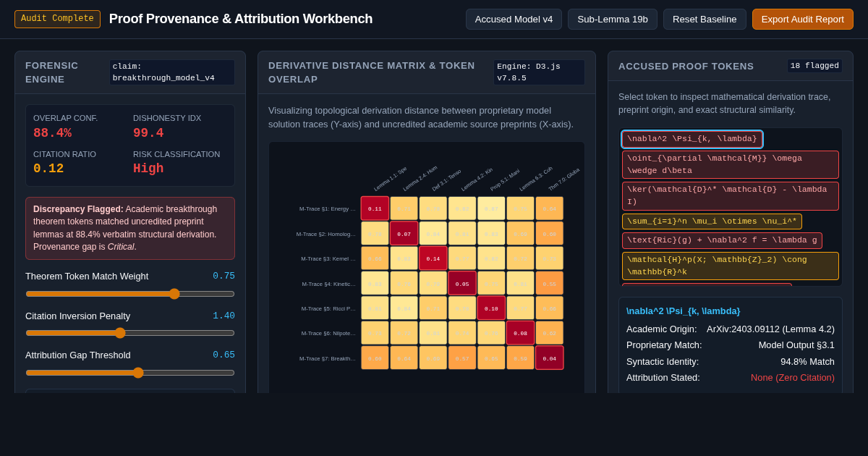868x456 pixels.
Task: Click the 1.40 inversion penalty value
Action: [224, 316]
